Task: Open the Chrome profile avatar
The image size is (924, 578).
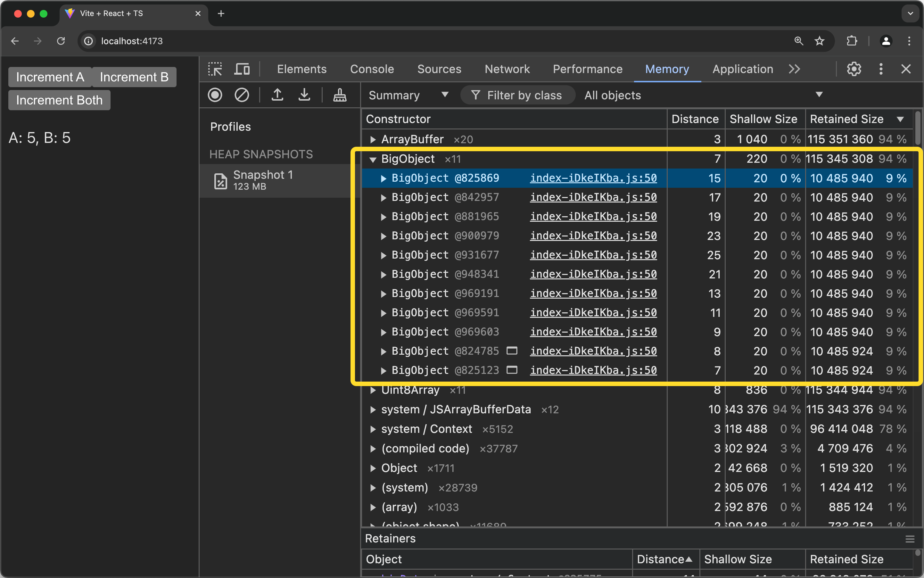Action: [x=886, y=41]
